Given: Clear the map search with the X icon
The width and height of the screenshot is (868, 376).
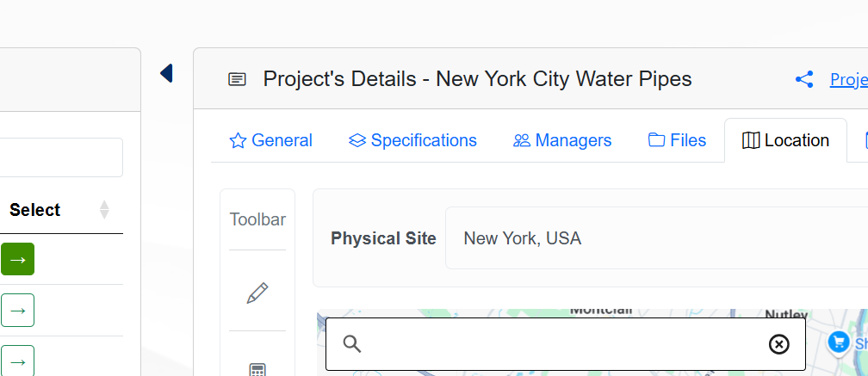Looking at the screenshot, I should (x=778, y=344).
